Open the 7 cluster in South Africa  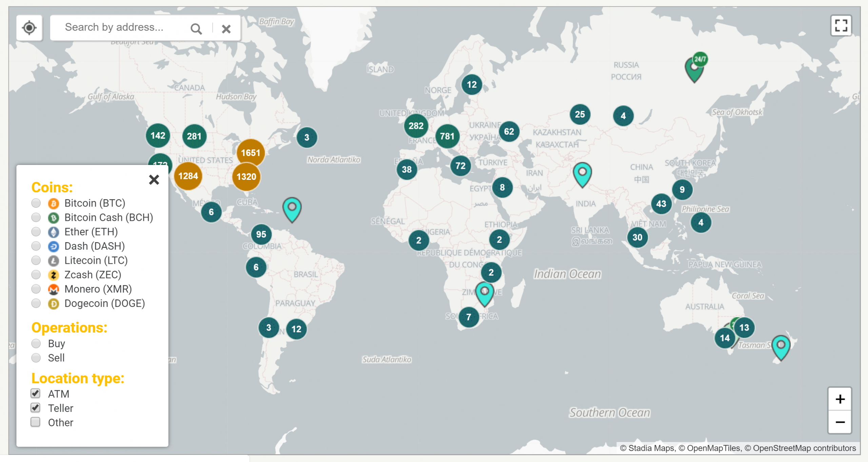pos(469,317)
